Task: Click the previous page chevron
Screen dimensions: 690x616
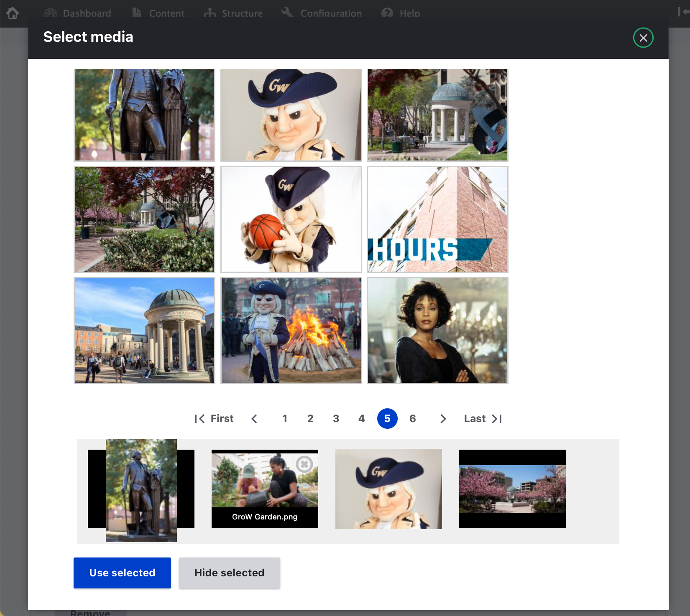Action: click(254, 418)
